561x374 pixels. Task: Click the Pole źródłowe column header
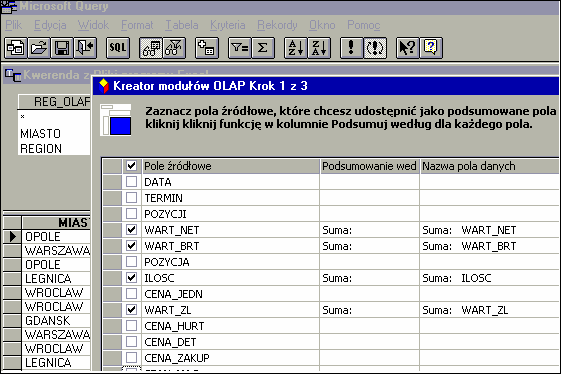pos(231,166)
